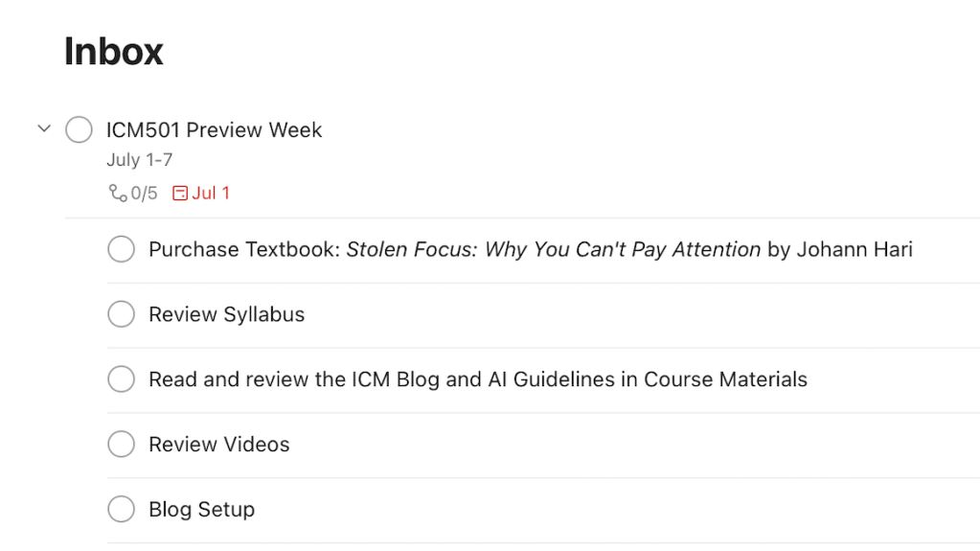Mark ICM501 Preview Week task complete
The height and width of the screenshot is (551, 980).
(79, 129)
